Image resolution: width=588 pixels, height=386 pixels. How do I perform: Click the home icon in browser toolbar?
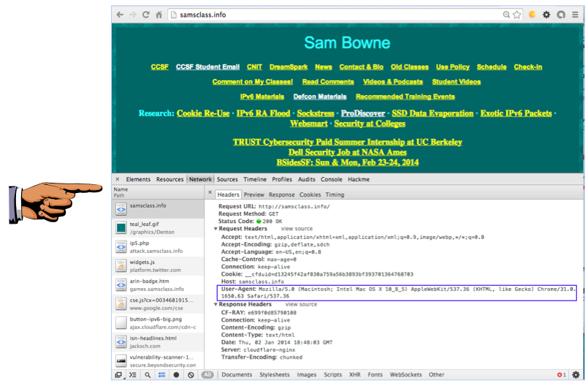[x=159, y=15]
